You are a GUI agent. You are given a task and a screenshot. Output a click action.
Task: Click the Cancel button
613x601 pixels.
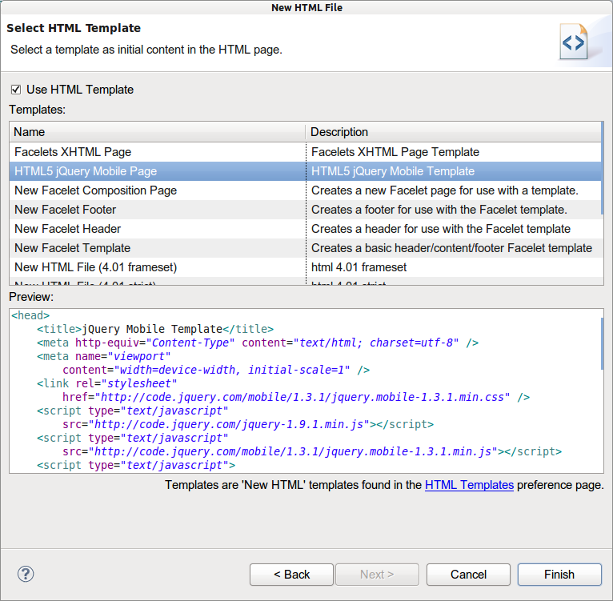click(x=468, y=574)
